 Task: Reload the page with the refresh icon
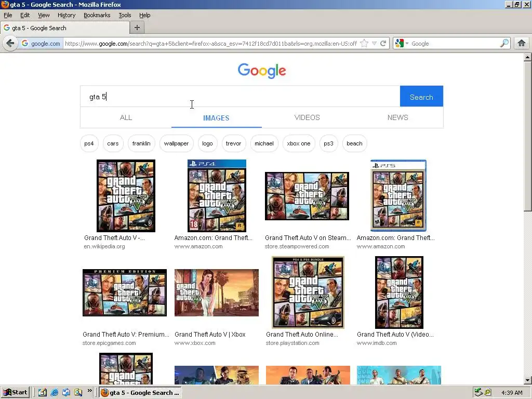tap(383, 44)
